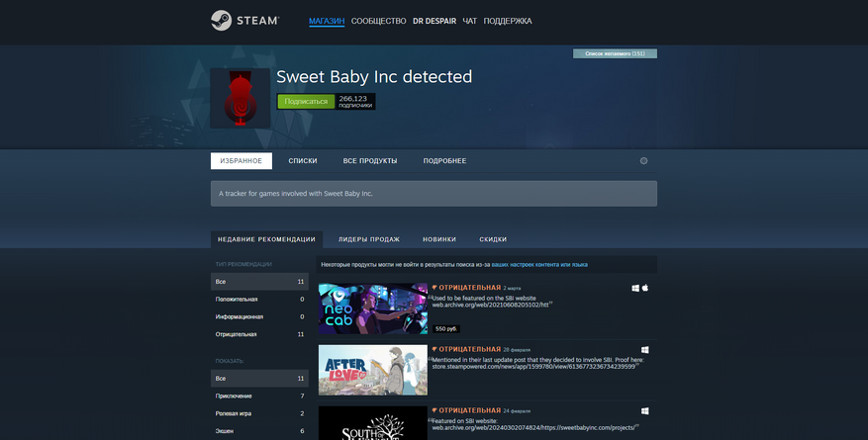The height and width of the screenshot is (440, 868).
Task: Click ОТРИЦАТЕЛЬНАЯ label dated 28 февраля
Action: point(469,349)
